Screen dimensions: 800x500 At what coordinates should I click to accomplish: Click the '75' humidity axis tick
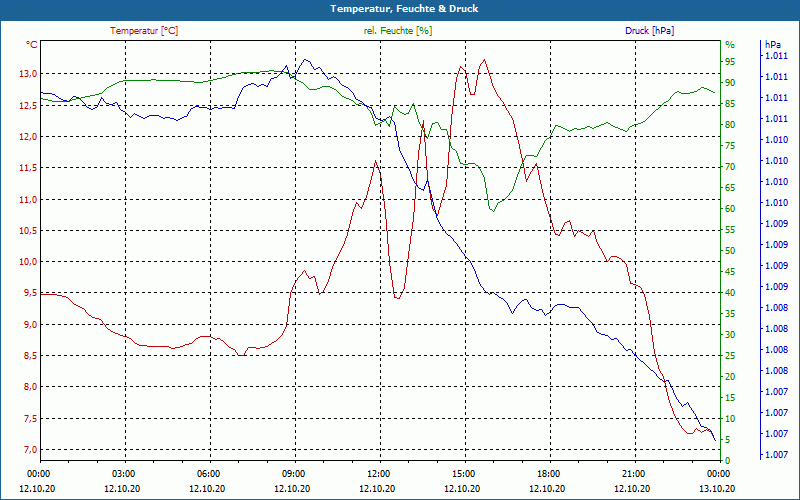730,146
